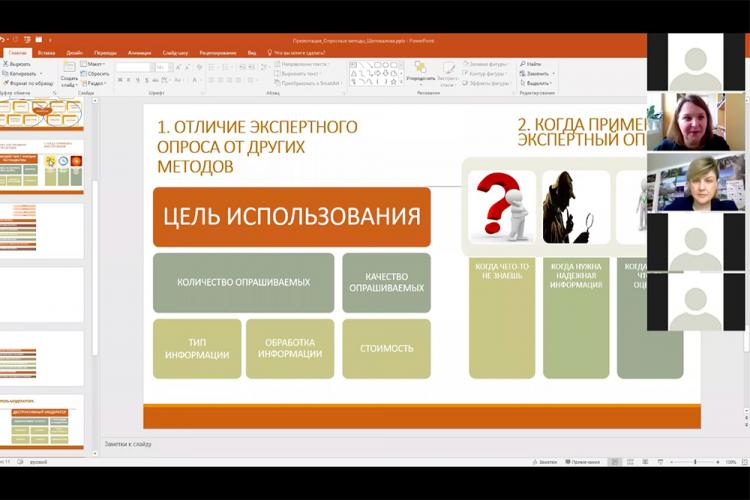Click numbered list button
This screenshot has width=750, height=500.
click(227, 67)
